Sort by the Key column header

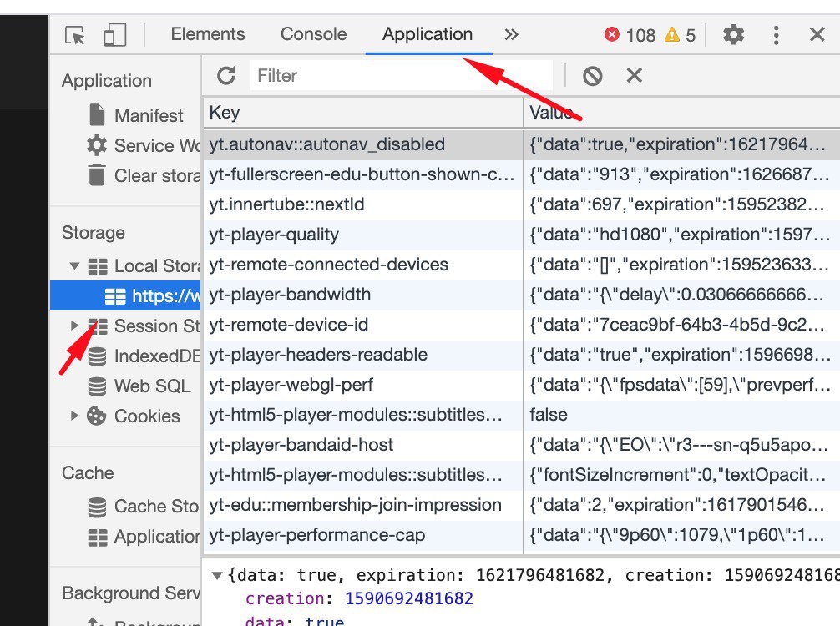363,113
